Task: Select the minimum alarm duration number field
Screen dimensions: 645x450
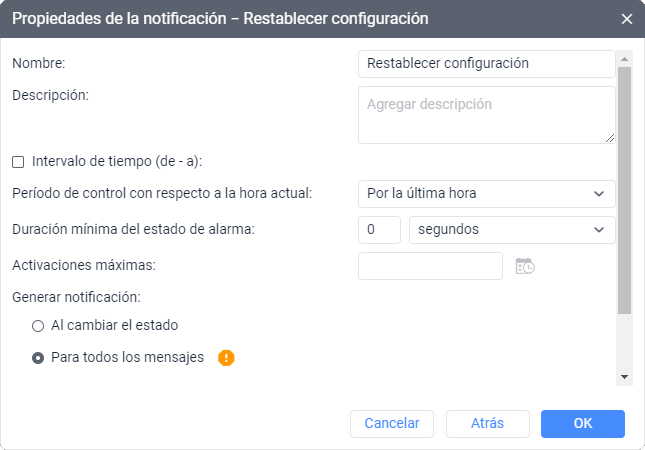Action: point(379,230)
